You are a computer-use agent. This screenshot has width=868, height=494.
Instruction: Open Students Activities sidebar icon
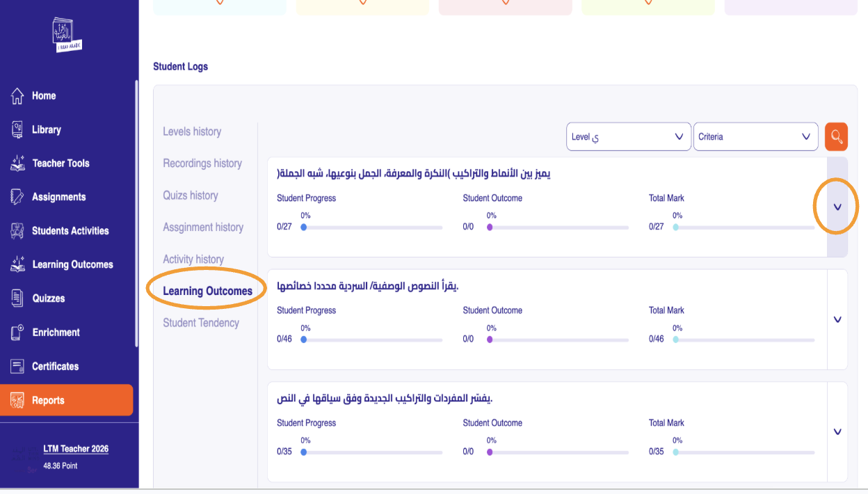click(18, 231)
